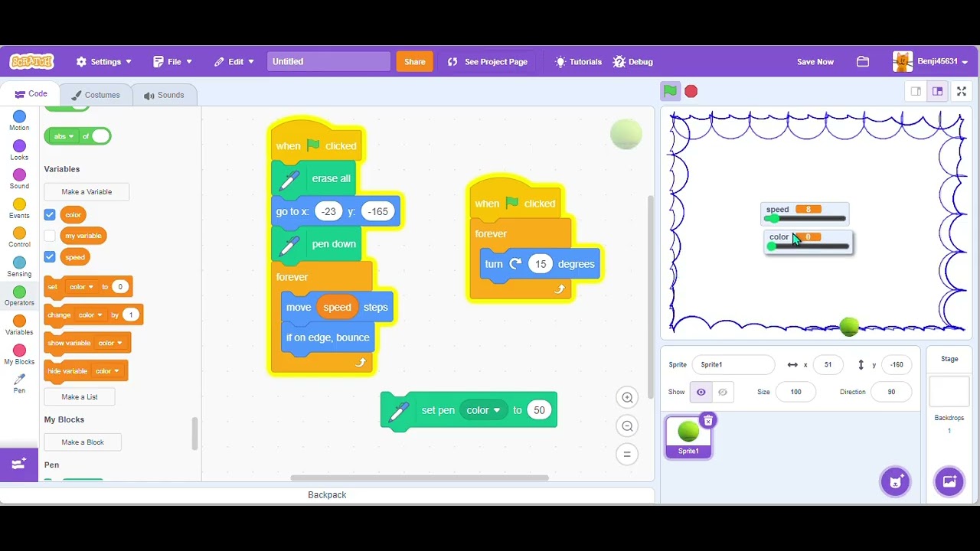The image size is (980, 551).
Task: Open variable dropdown in hide variable block
Action: coord(106,371)
